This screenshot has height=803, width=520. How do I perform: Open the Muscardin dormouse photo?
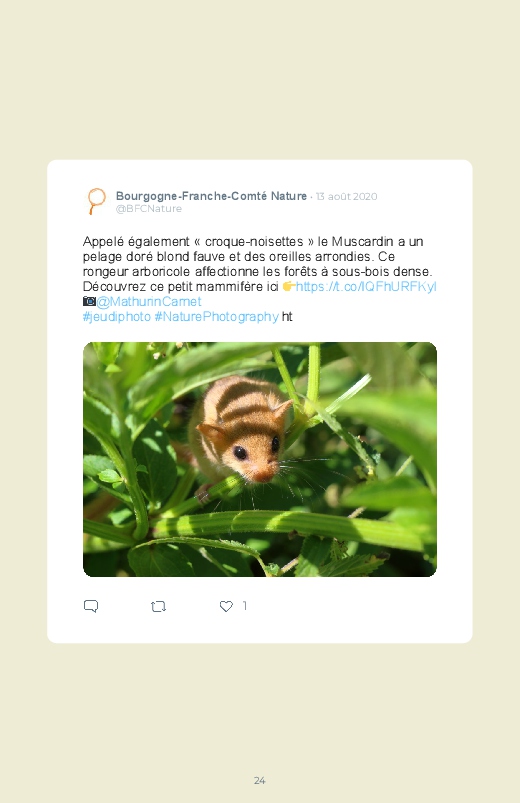[260, 459]
